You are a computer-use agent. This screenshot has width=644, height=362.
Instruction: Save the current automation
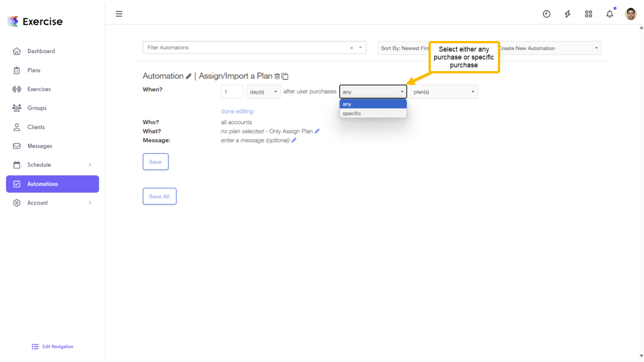(155, 161)
